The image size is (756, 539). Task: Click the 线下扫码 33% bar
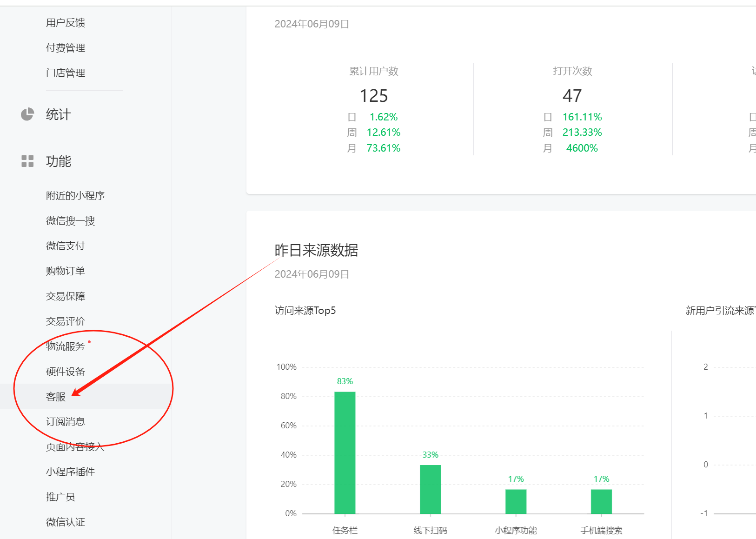(x=431, y=489)
